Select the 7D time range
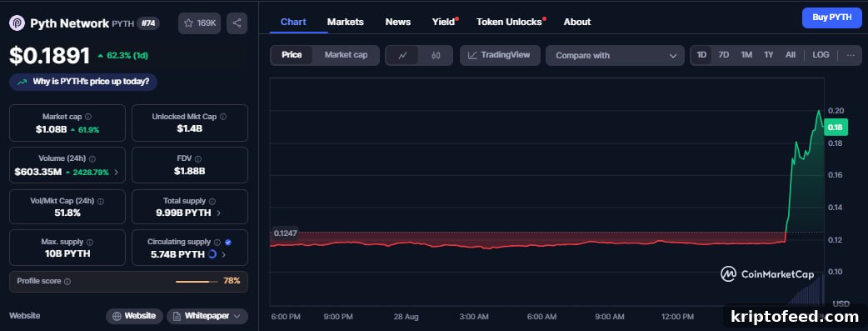The height and width of the screenshot is (331, 868). click(x=724, y=55)
